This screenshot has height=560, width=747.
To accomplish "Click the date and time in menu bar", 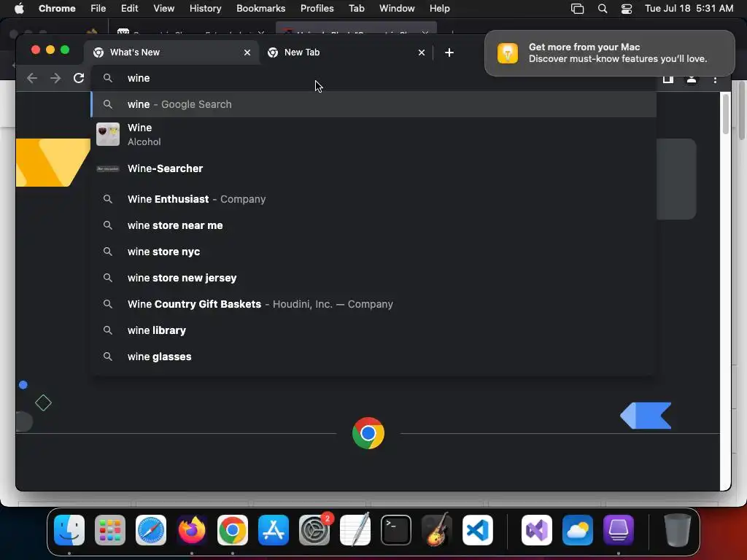I will pyautogui.click(x=689, y=9).
